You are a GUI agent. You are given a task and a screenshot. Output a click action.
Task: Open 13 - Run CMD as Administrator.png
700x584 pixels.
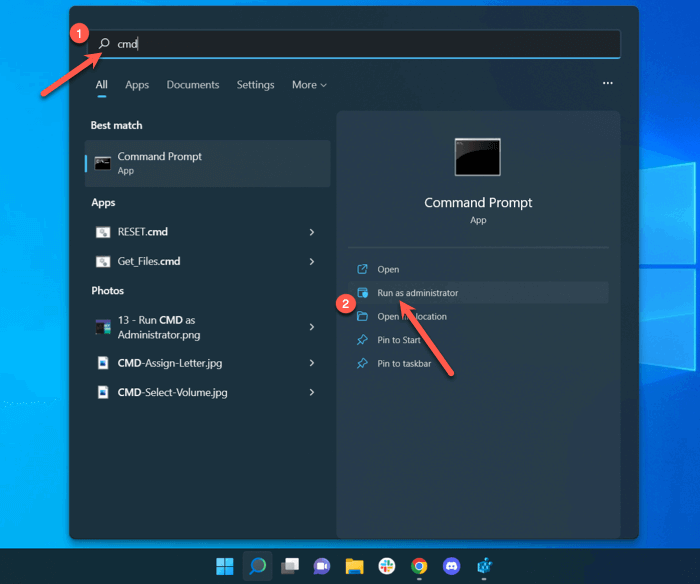tap(208, 327)
